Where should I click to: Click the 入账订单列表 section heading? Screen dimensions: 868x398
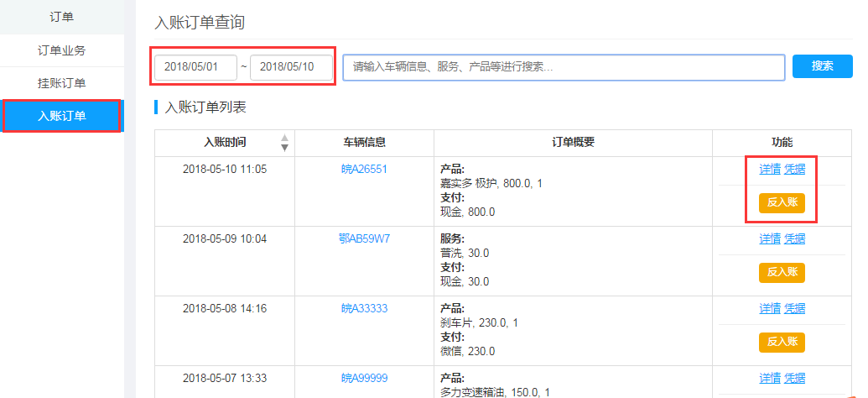pyautogui.click(x=205, y=107)
